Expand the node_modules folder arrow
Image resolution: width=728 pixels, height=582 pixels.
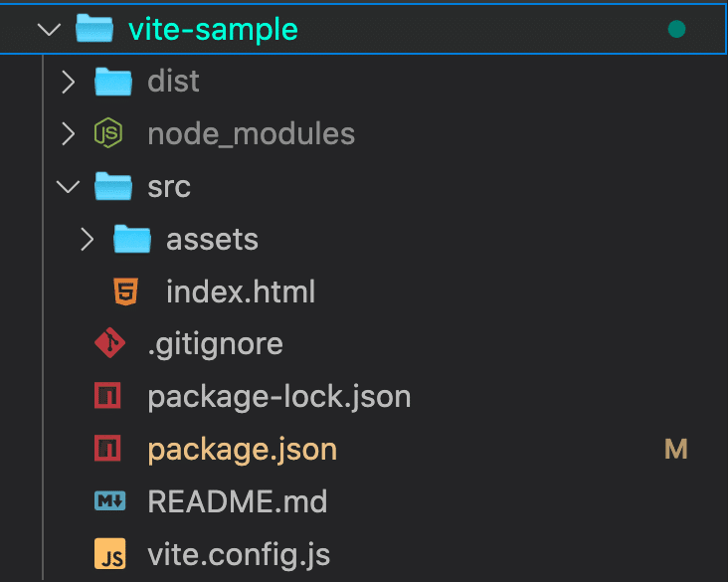(69, 133)
